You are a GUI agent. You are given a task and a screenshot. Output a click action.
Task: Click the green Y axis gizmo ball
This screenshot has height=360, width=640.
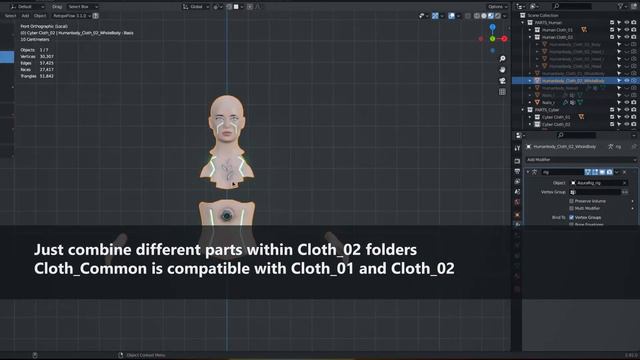[493, 39]
